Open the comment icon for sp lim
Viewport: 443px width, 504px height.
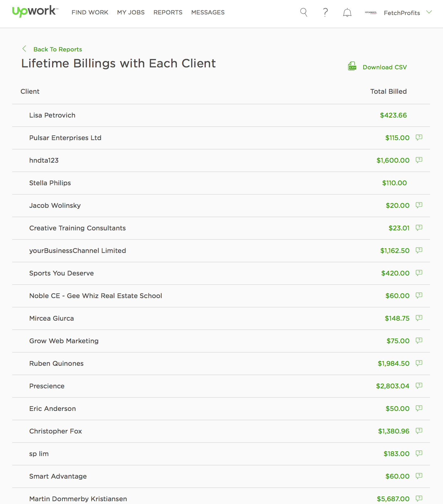(x=419, y=453)
